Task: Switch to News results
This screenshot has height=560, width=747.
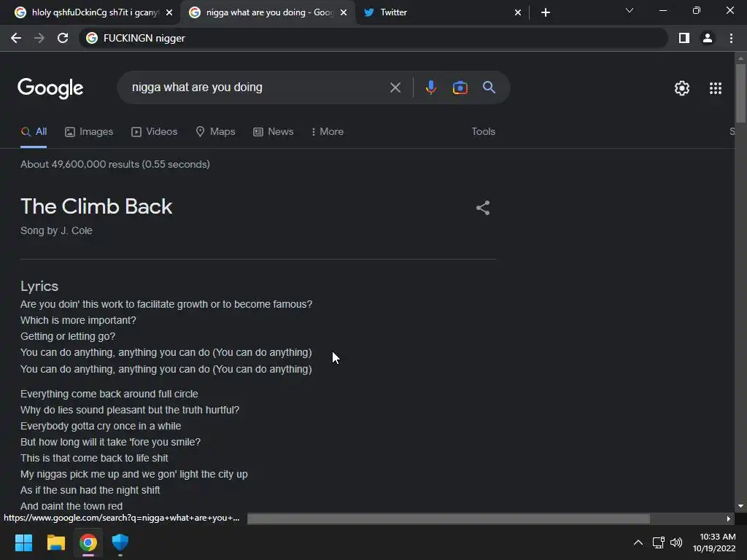Action: coord(273,131)
